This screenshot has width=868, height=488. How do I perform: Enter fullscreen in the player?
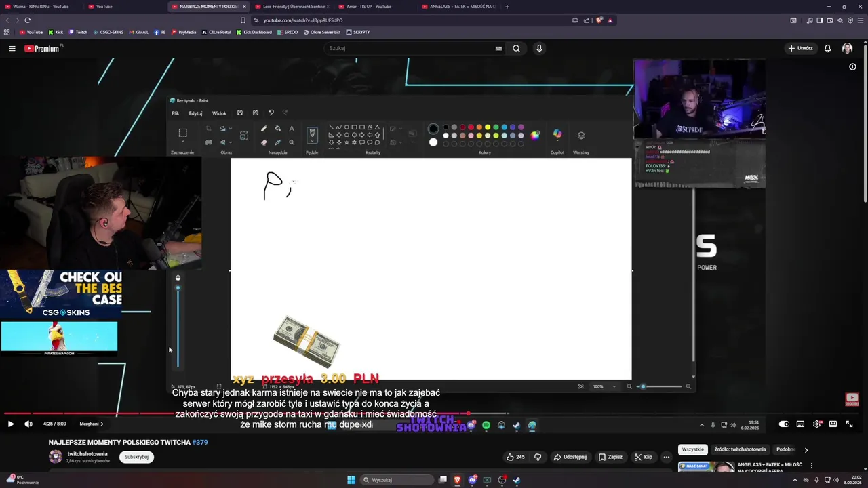[849, 424]
